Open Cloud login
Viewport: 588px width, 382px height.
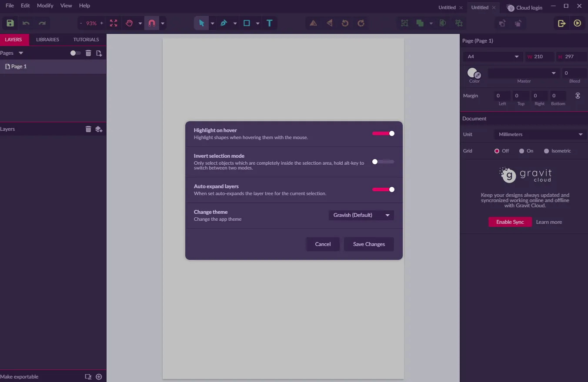tap(525, 7)
